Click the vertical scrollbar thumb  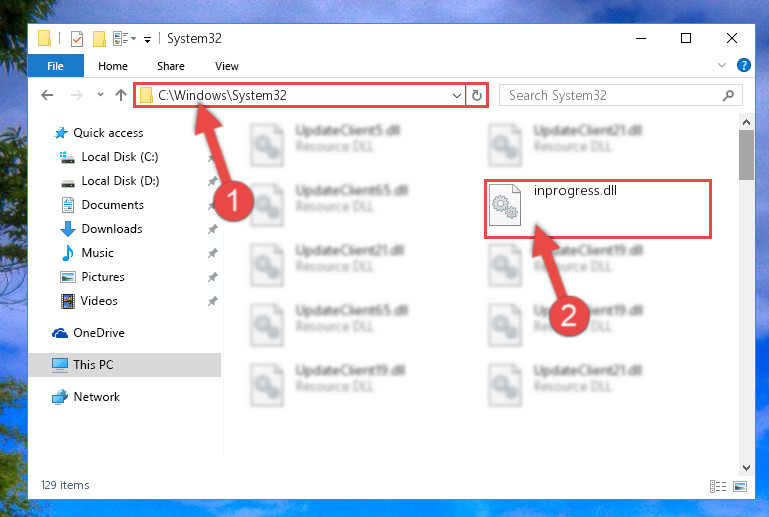pos(746,155)
